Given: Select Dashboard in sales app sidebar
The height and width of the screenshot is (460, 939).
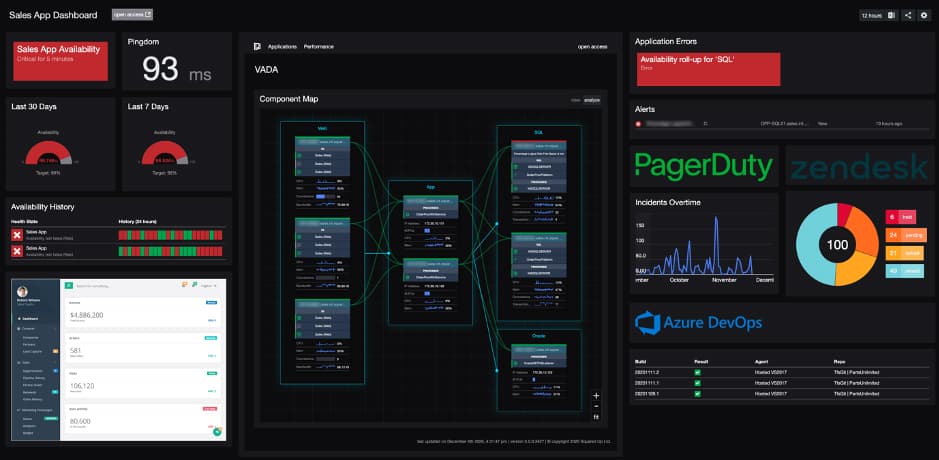Looking at the screenshot, I should [x=31, y=319].
